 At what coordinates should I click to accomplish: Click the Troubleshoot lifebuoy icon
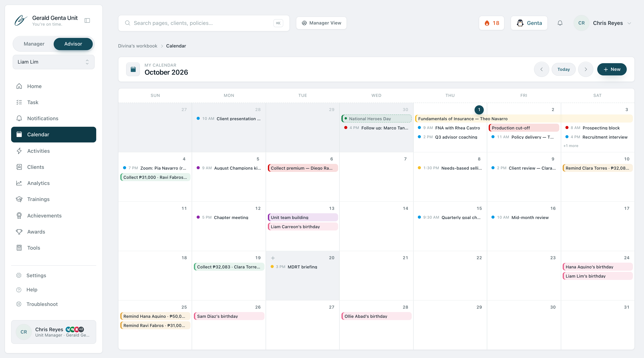19,304
